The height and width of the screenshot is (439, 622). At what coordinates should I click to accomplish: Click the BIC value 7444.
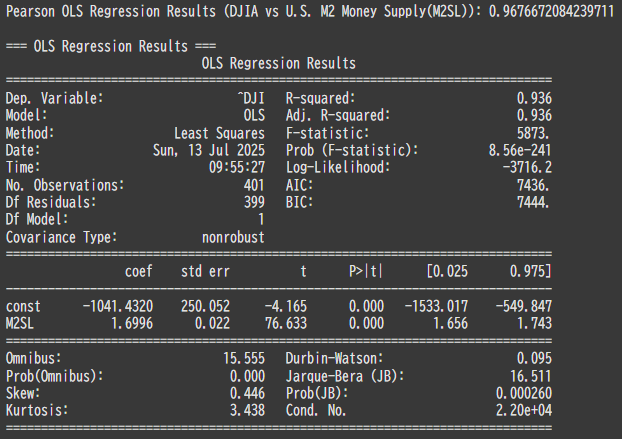pos(534,202)
